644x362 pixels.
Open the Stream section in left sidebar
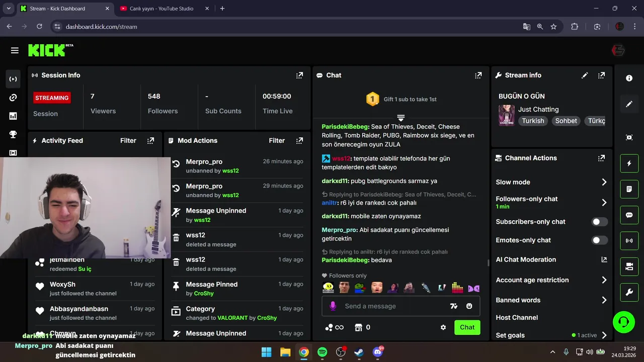13,79
